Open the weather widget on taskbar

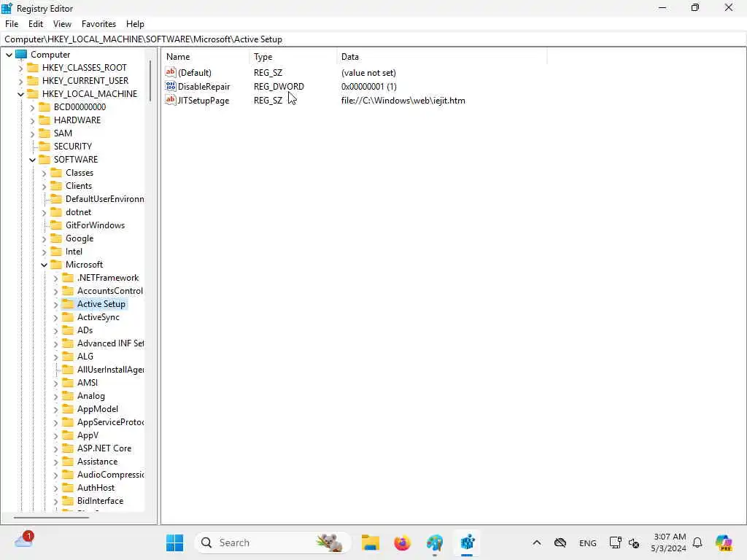(x=24, y=540)
